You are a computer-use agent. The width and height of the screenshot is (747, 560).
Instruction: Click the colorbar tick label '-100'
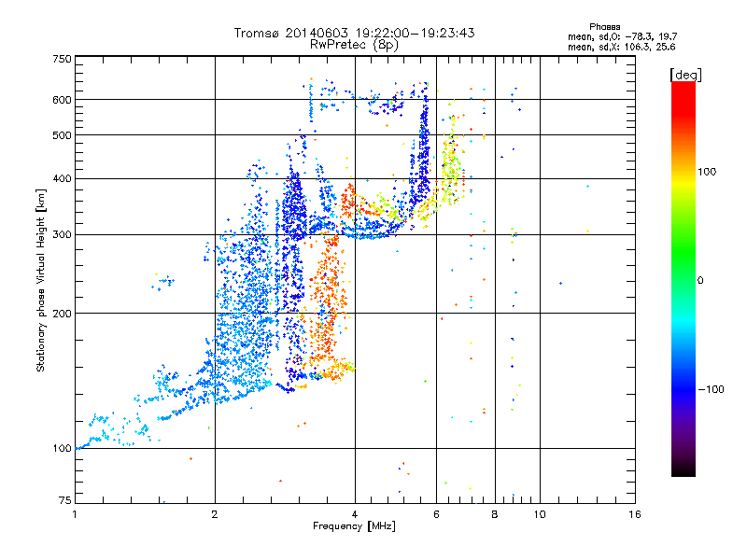coord(711,389)
